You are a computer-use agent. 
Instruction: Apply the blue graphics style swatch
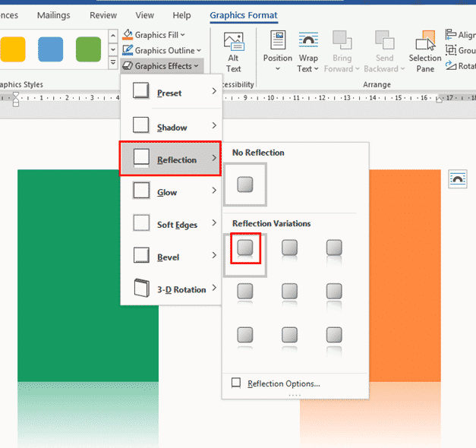(50, 49)
